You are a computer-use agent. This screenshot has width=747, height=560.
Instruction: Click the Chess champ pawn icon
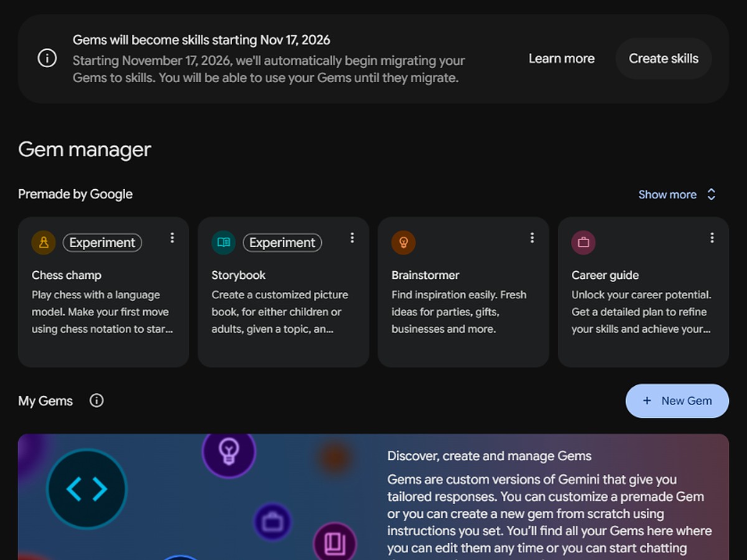(x=44, y=243)
